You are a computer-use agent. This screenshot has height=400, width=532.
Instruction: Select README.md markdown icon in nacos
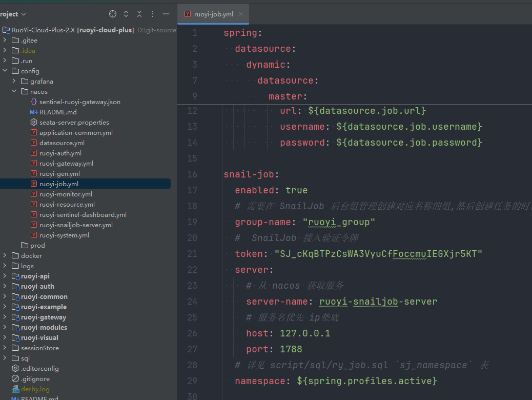click(x=34, y=112)
